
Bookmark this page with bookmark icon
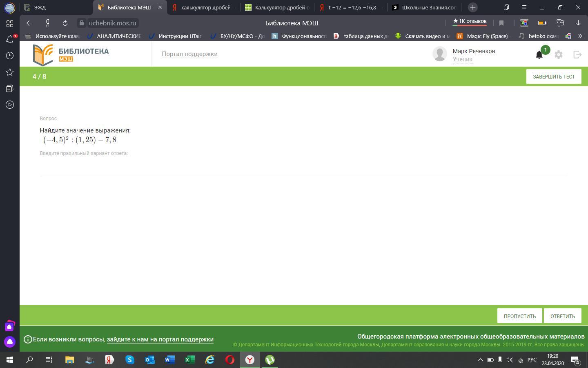click(501, 23)
